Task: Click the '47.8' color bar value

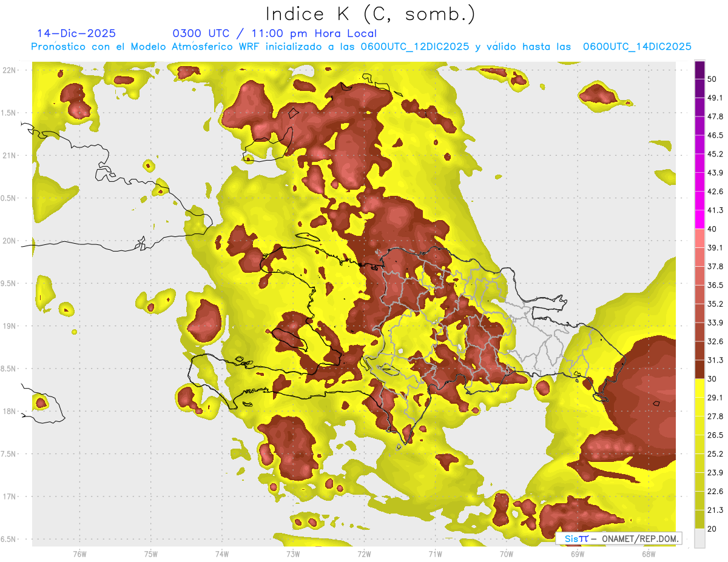Action: click(x=715, y=116)
